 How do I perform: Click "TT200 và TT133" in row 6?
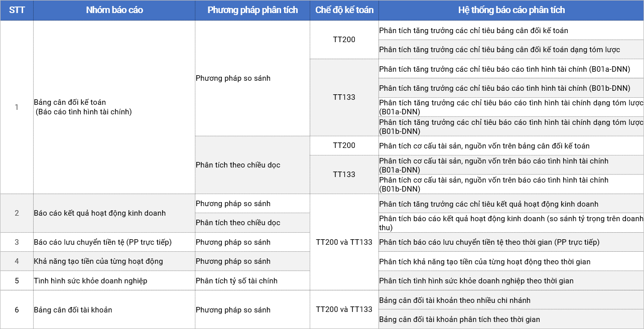[x=344, y=309]
